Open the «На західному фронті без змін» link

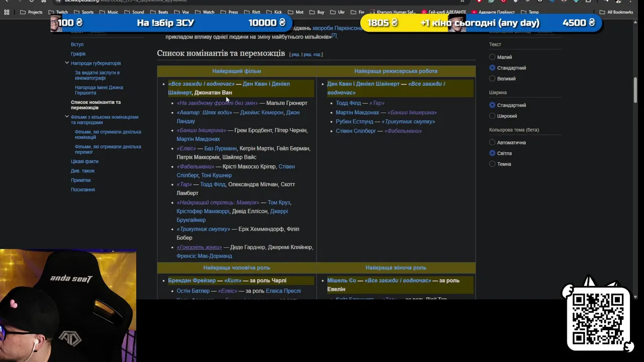(217, 103)
